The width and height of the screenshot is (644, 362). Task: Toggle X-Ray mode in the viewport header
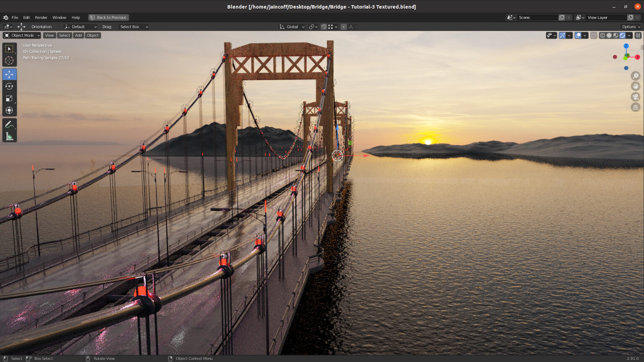594,35
